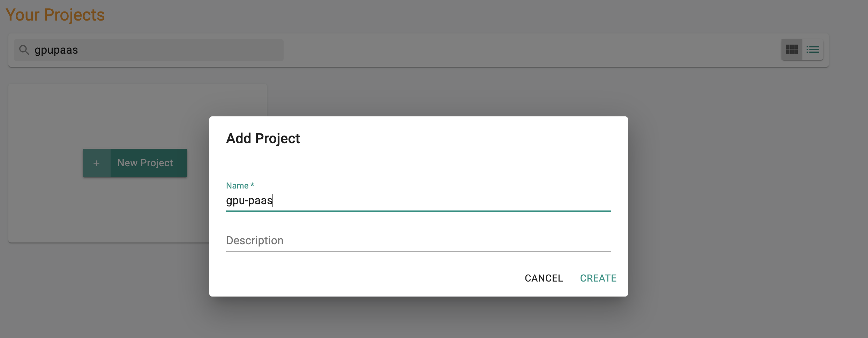The image size is (868, 338).
Task: Click into the Description field
Action: pyautogui.click(x=418, y=240)
